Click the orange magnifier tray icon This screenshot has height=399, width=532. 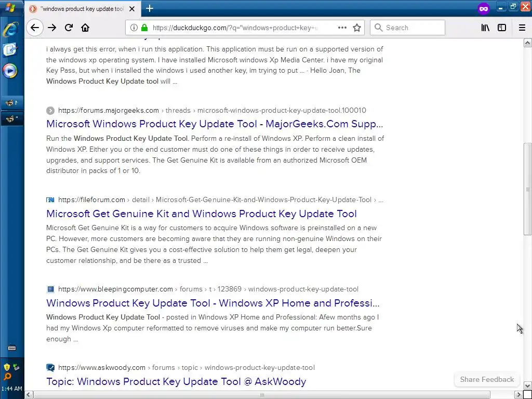pos(7,376)
